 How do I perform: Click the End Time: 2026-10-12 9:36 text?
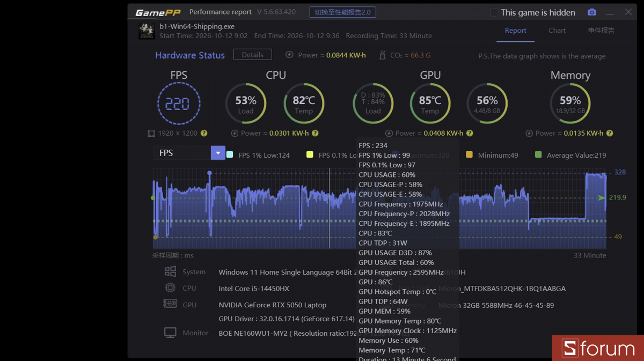tap(297, 35)
